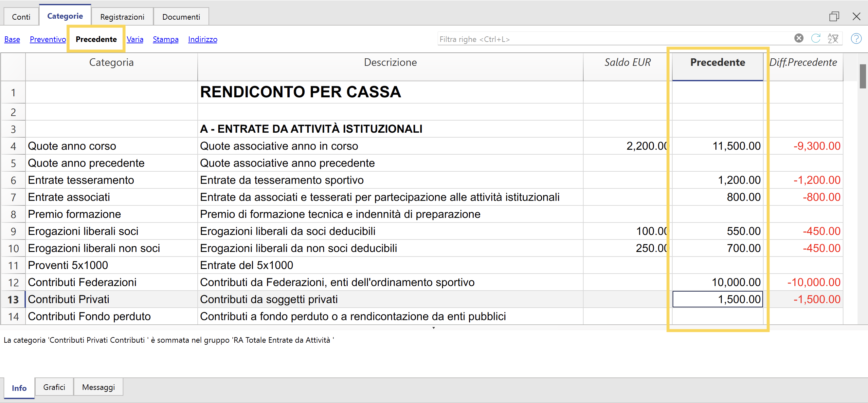Collapse info panel via small arrow
This screenshot has height=403, width=868.
[434, 328]
